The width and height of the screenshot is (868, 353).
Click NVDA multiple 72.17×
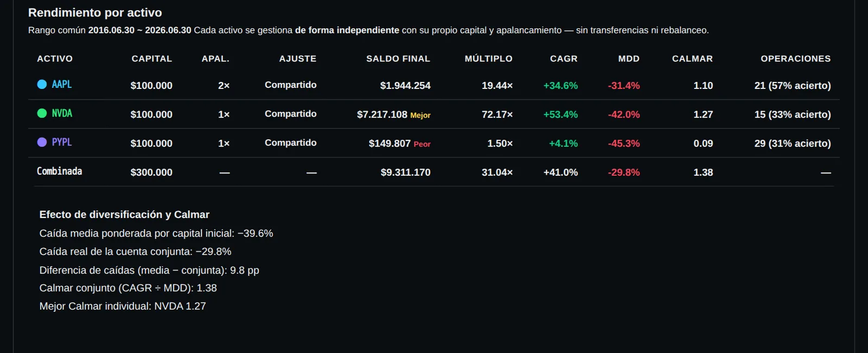point(497,114)
